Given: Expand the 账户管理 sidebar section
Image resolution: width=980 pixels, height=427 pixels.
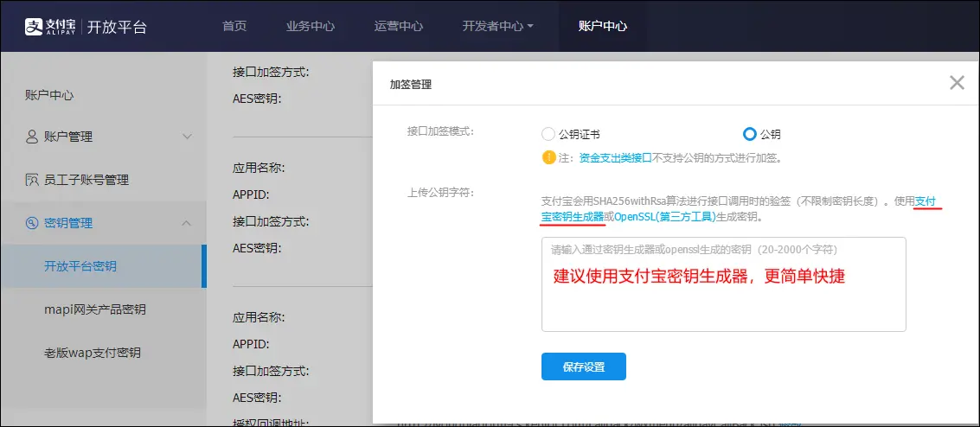Looking at the screenshot, I should click(187, 137).
